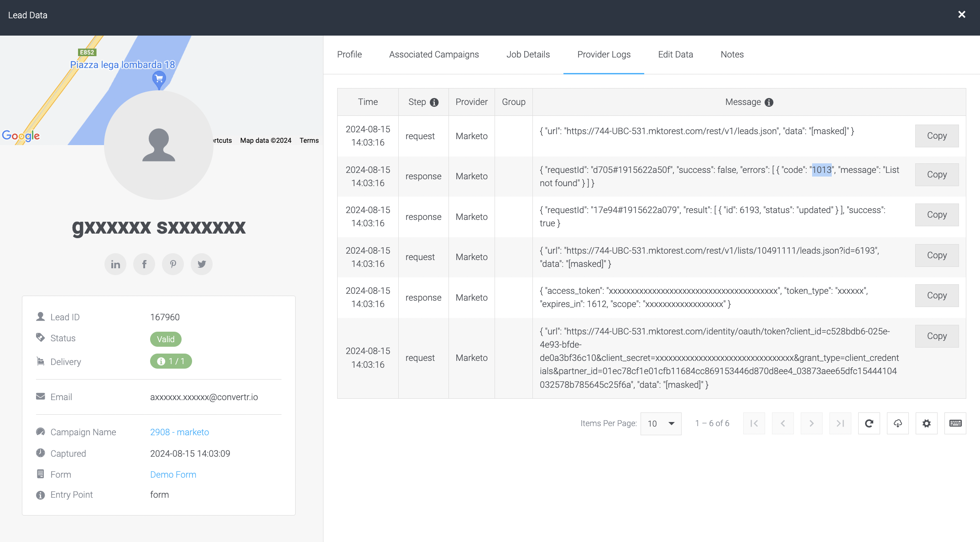
Task: Copy the access_token response message
Action: (x=937, y=296)
